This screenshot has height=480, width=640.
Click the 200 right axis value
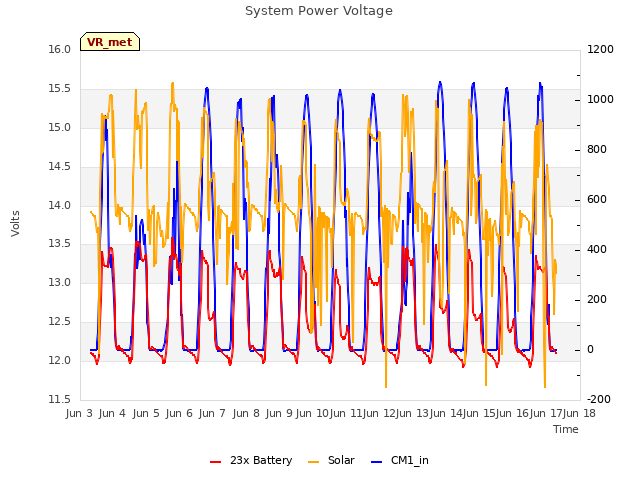point(597,300)
